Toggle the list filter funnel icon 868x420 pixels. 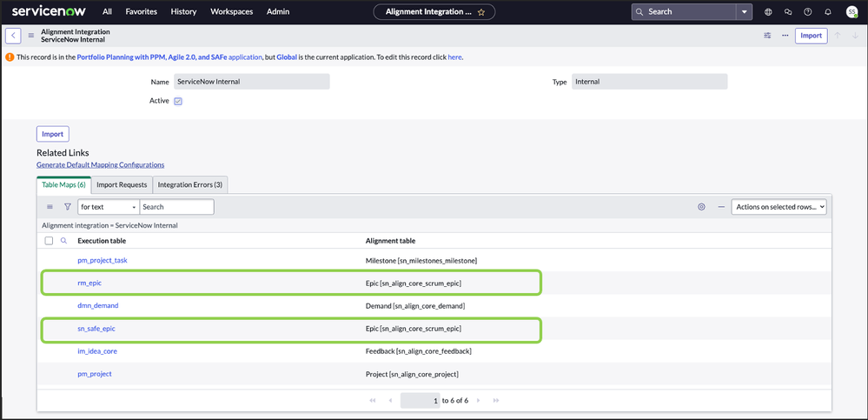tap(68, 207)
